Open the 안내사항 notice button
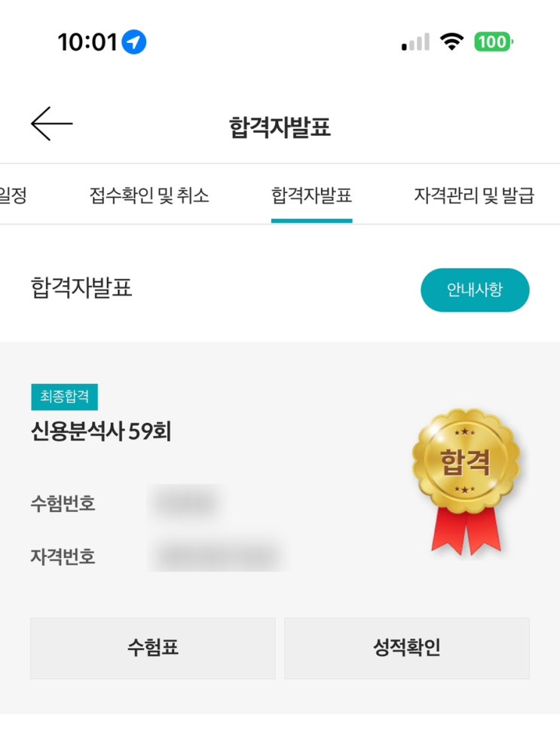Image resolution: width=560 pixels, height=730 pixels. [475, 290]
